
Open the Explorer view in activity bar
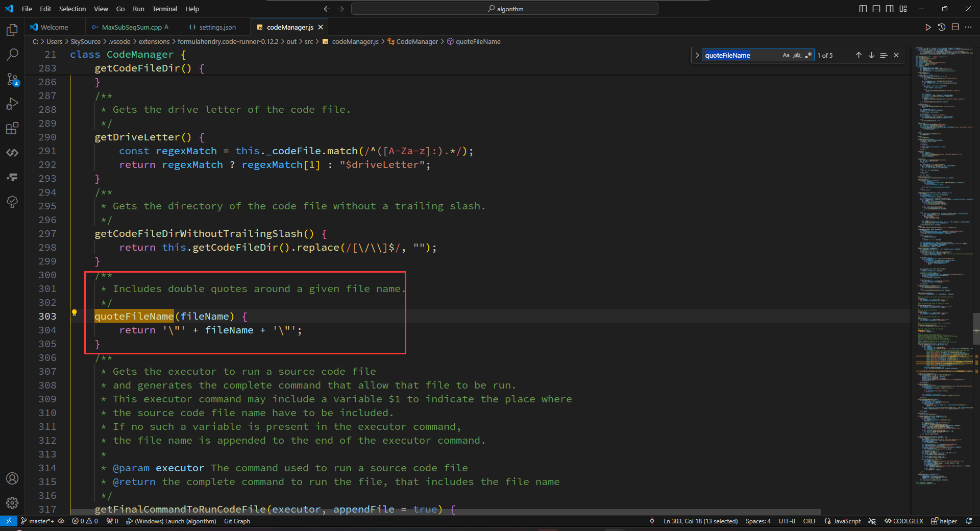pos(12,30)
